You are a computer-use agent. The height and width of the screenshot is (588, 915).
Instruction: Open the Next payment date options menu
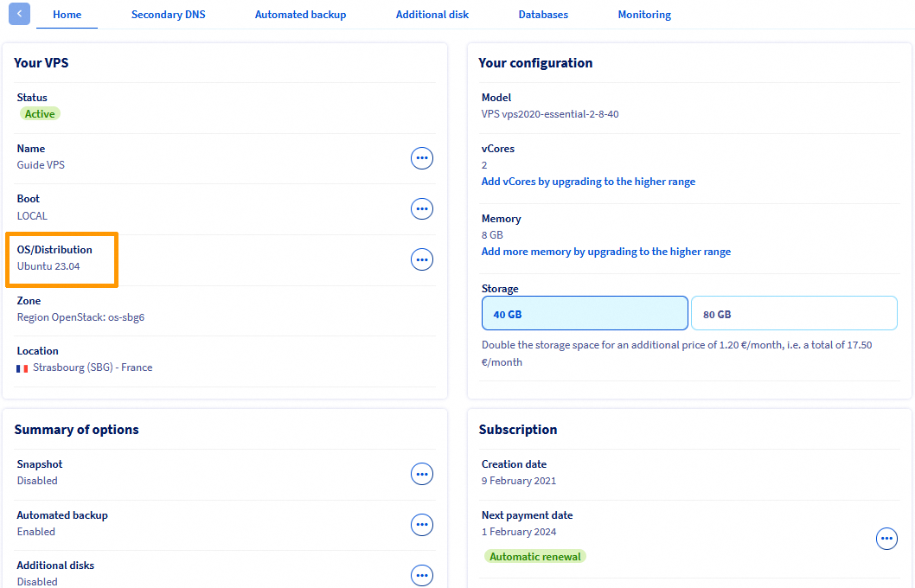point(886,538)
